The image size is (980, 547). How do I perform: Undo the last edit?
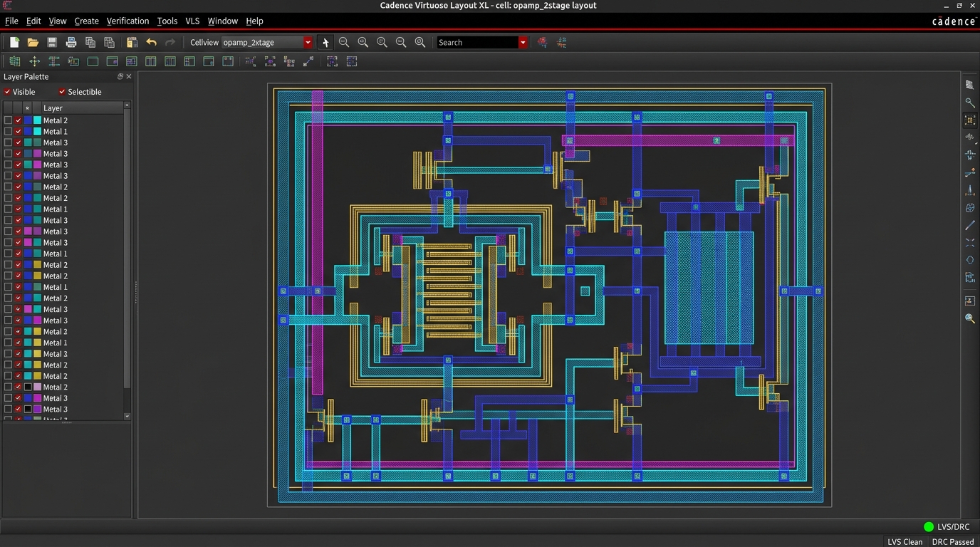click(x=151, y=43)
